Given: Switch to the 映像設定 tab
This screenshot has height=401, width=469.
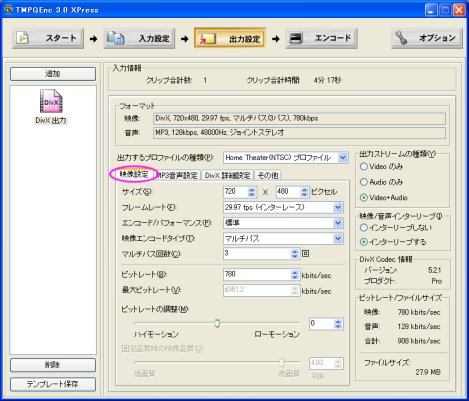Looking at the screenshot, I should [x=134, y=174].
